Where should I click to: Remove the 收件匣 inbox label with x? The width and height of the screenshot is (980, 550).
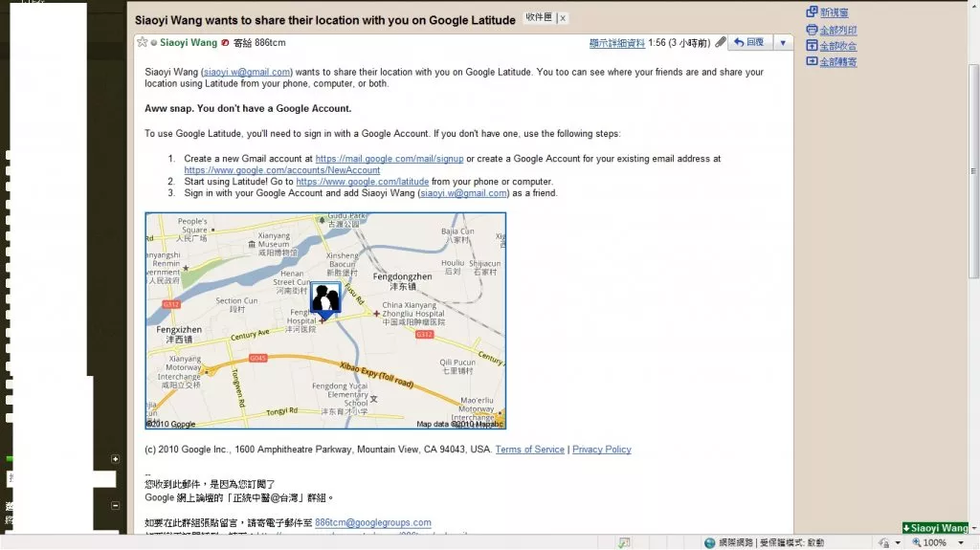pos(563,18)
